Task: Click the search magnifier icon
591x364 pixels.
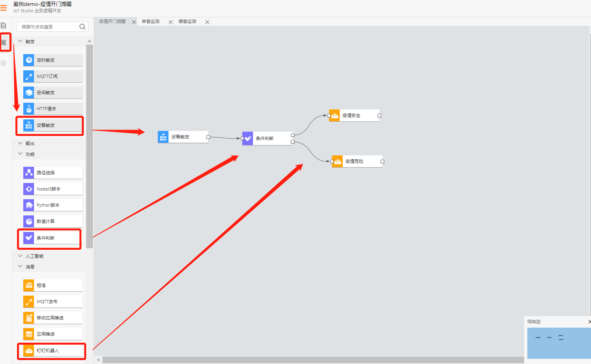Action: point(82,27)
